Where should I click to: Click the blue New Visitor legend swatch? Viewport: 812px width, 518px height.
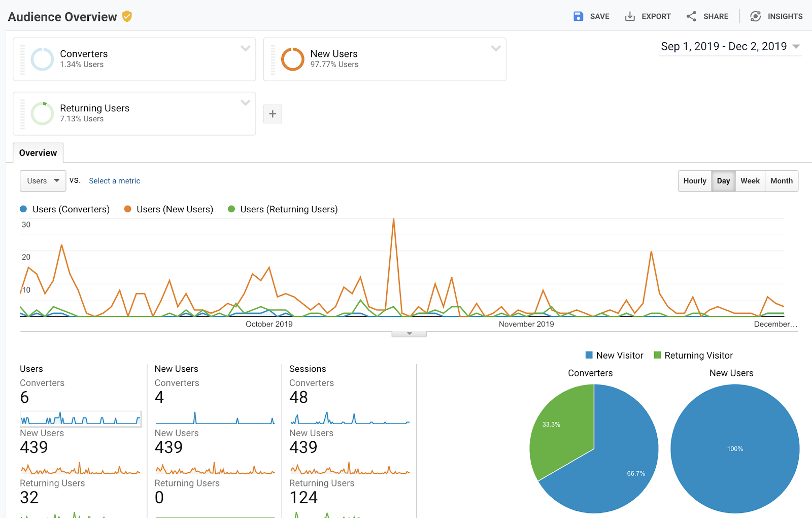point(589,355)
